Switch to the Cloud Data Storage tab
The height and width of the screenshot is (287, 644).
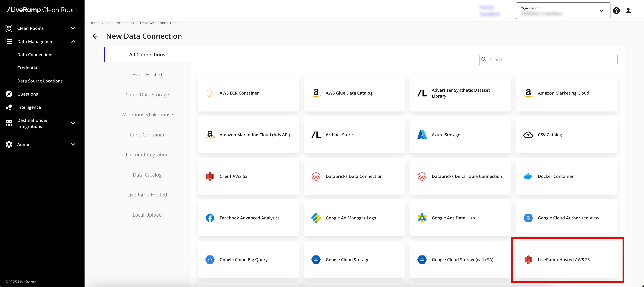coord(147,95)
